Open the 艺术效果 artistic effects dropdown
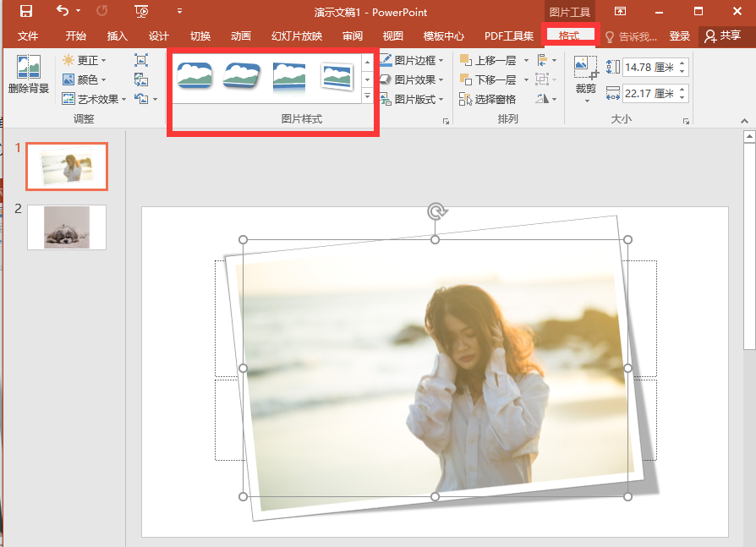Image resolution: width=756 pixels, height=547 pixels. pyautogui.click(x=95, y=99)
